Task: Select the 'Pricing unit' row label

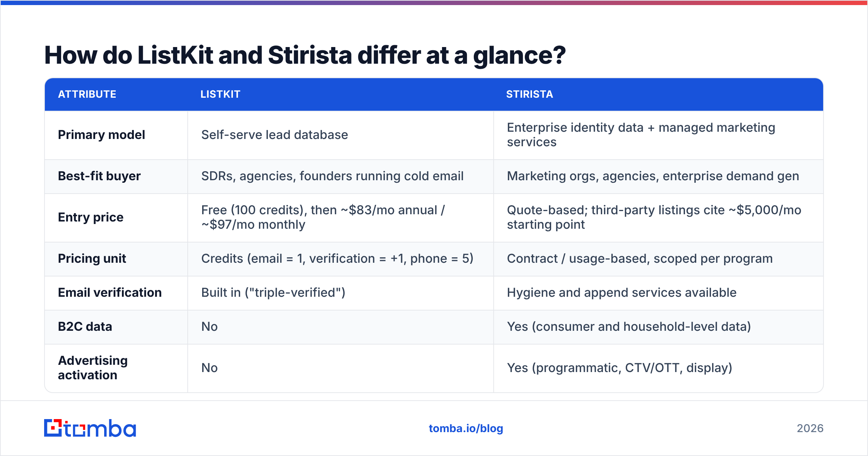Action: (92, 259)
